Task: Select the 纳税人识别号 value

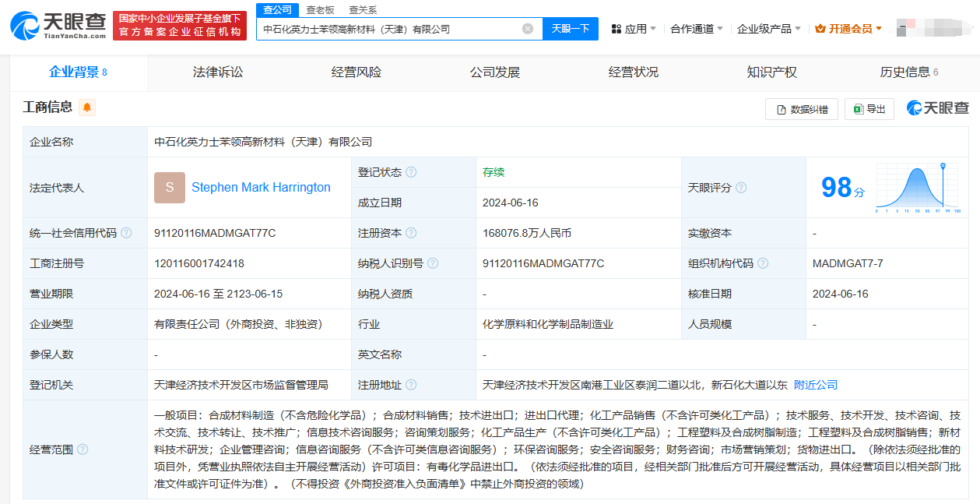Action: [543, 263]
